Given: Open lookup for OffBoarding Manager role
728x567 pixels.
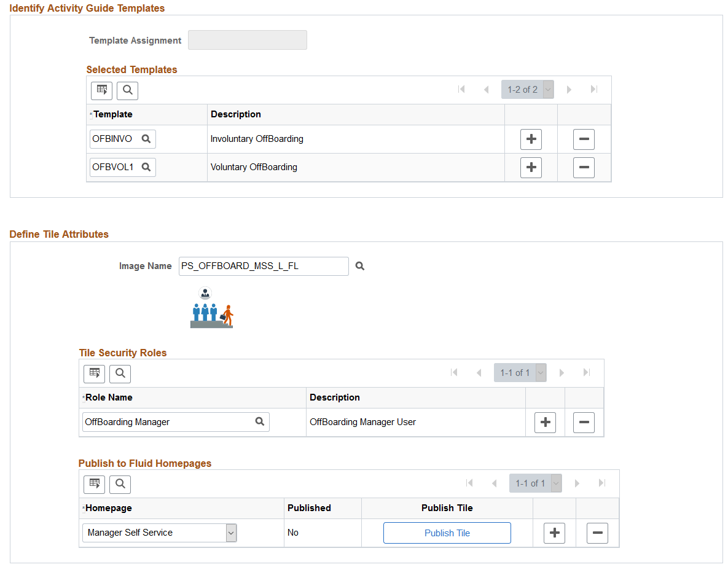Looking at the screenshot, I should click(x=260, y=422).
